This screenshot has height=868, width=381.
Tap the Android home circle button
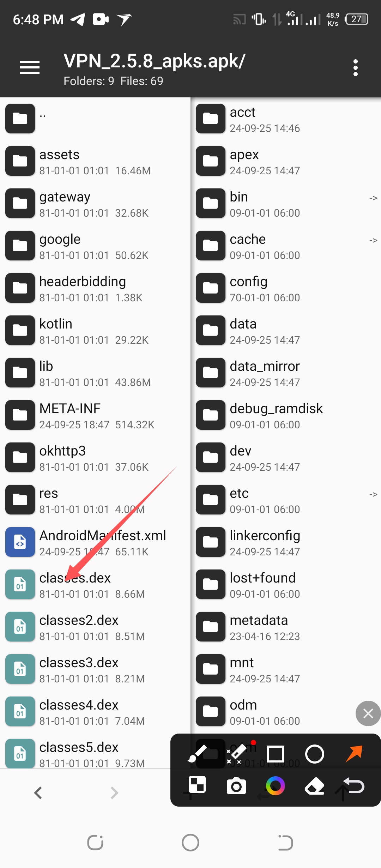[190, 843]
